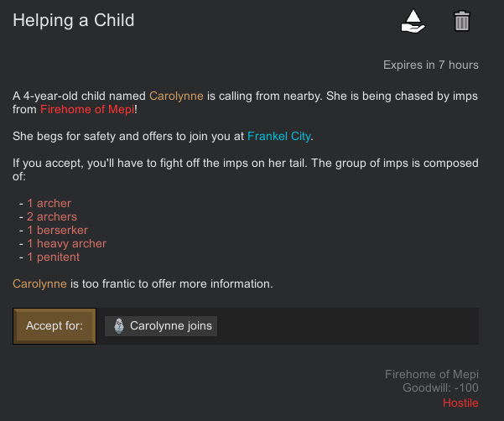The image size is (504, 421).
Task: Select the '1 archer' list entry
Action: 49,203
